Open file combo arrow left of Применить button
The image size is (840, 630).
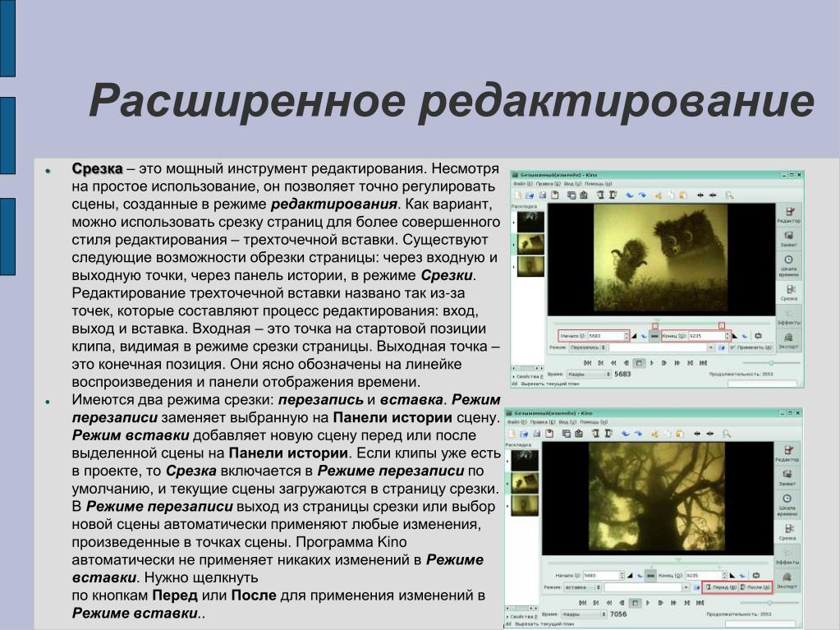(711, 347)
